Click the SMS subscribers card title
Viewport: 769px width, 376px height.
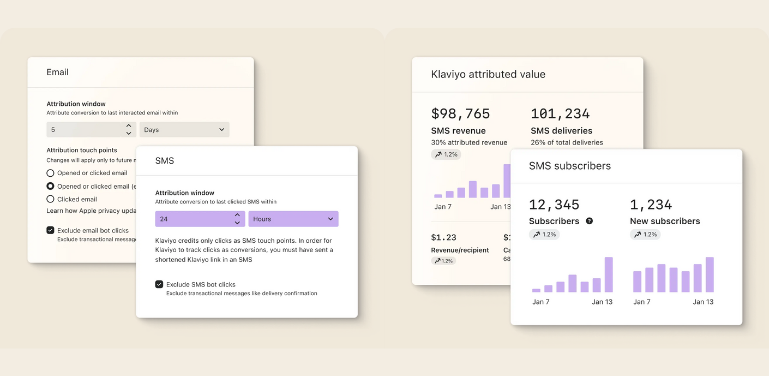click(x=570, y=166)
